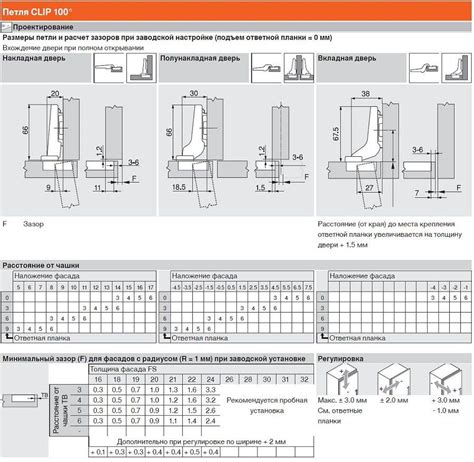Click the planning icon beside "Проектирование"
This screenshot has height=462, width=474.
pyautogui.click(x=6, y=27)
